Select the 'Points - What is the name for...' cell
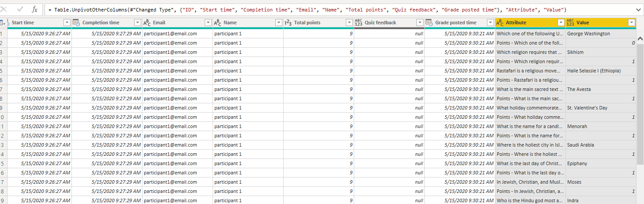 tap(530, 136)
